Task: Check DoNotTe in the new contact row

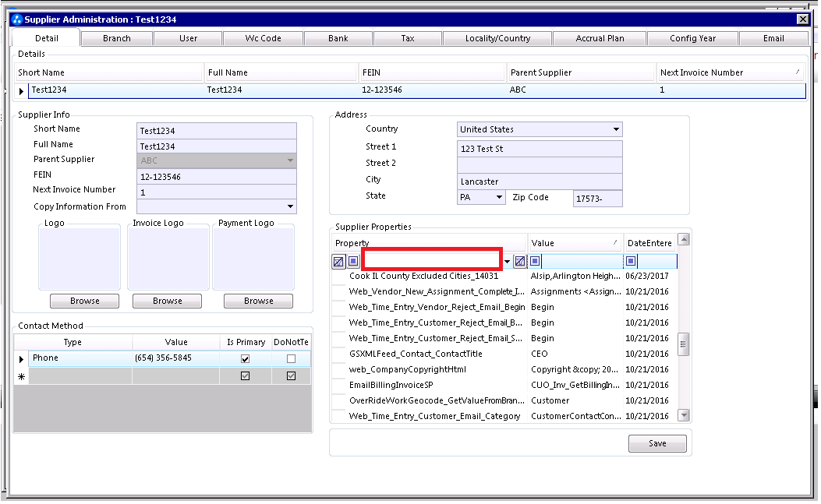Action: 291,376
